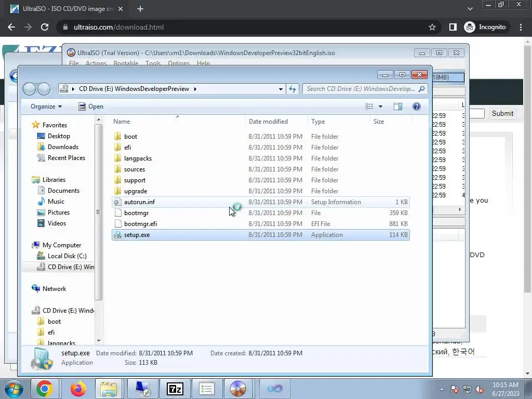Reload the Chrome page
This screenshot has height=399, width=532.
(45, 27)
